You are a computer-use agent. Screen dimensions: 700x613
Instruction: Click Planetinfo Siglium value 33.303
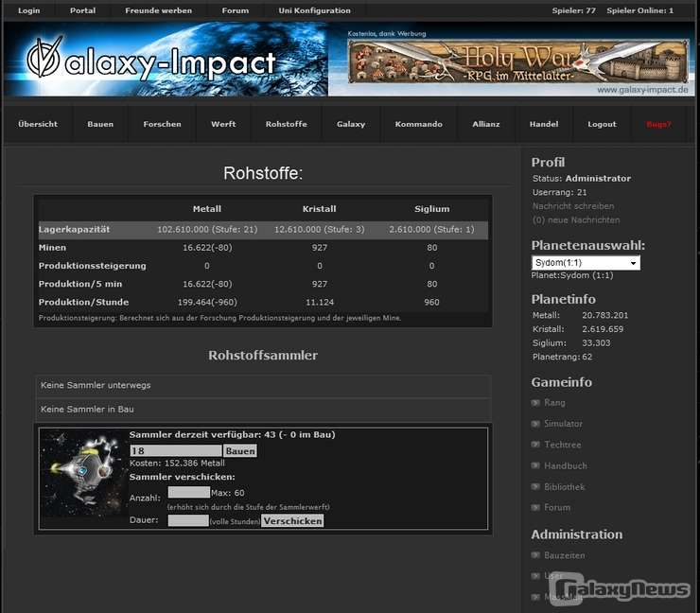[596, 342]
